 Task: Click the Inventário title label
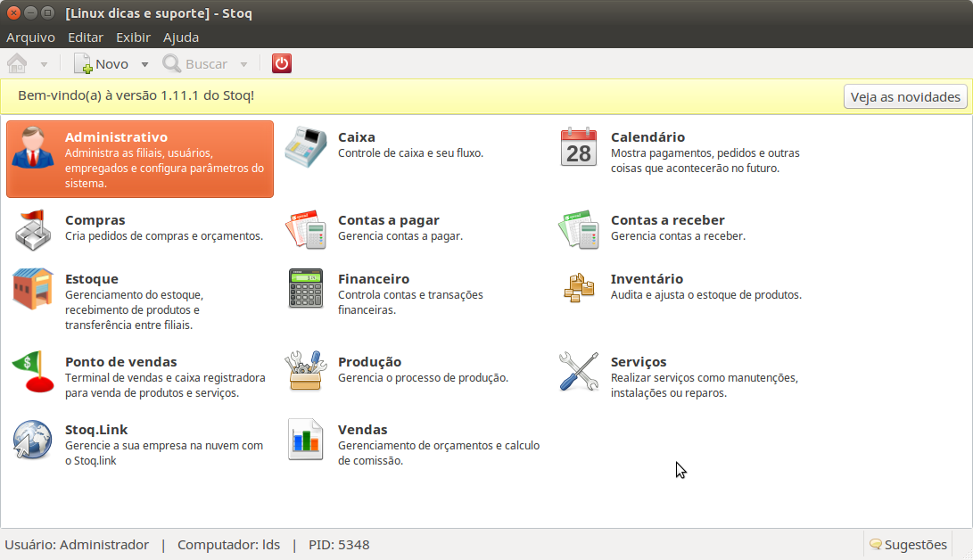[647, 279]
